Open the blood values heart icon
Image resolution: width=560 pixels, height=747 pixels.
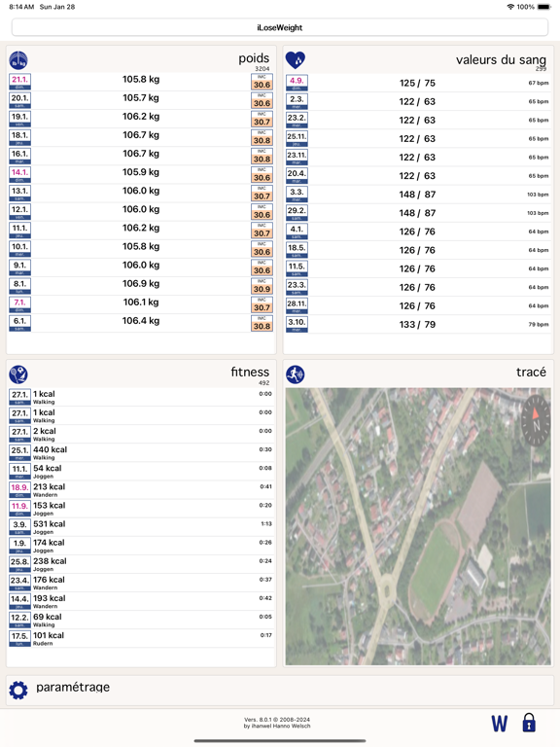(x=296, y=60)
